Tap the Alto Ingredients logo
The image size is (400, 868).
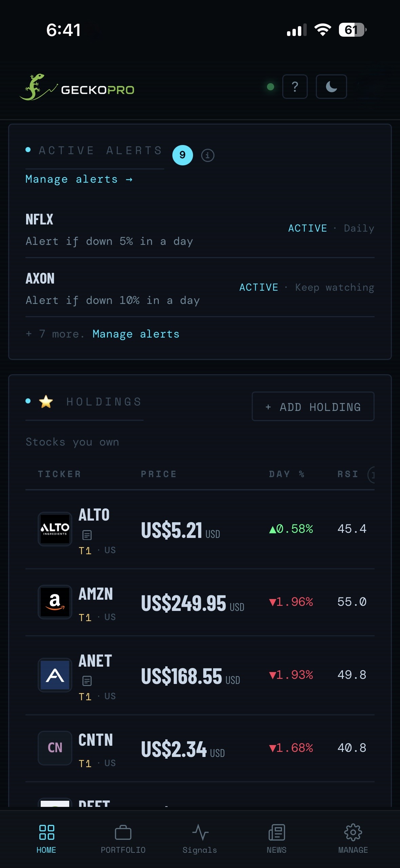click(55, 529)
